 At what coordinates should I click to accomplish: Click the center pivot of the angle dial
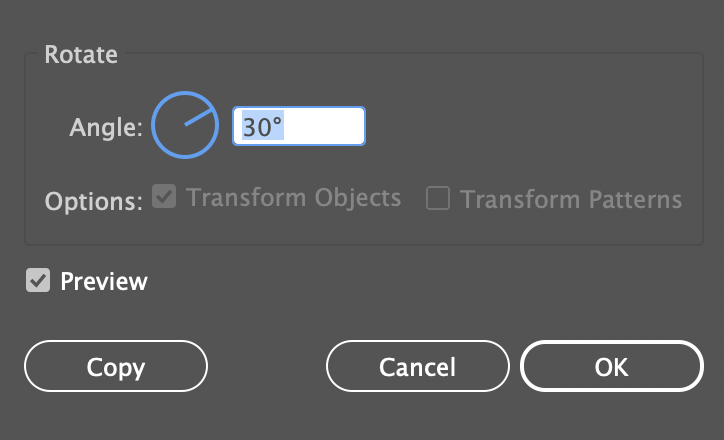click(185, 126)
